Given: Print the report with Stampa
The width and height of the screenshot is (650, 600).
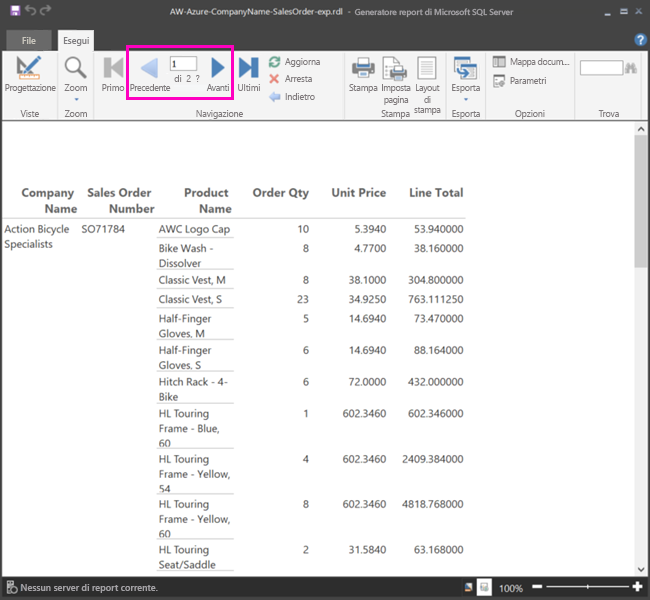Looking at the screenshot, I should [363, 74].
